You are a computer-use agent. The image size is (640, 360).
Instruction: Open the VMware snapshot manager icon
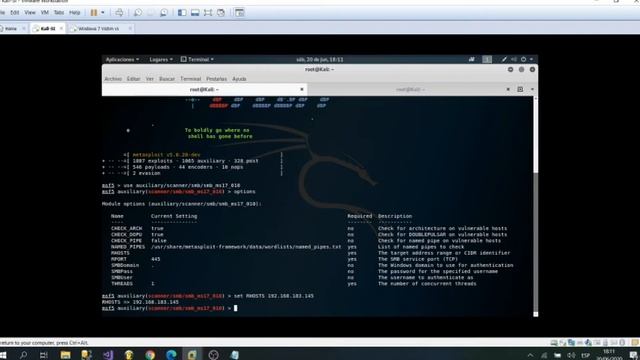(x=164, y=13)
